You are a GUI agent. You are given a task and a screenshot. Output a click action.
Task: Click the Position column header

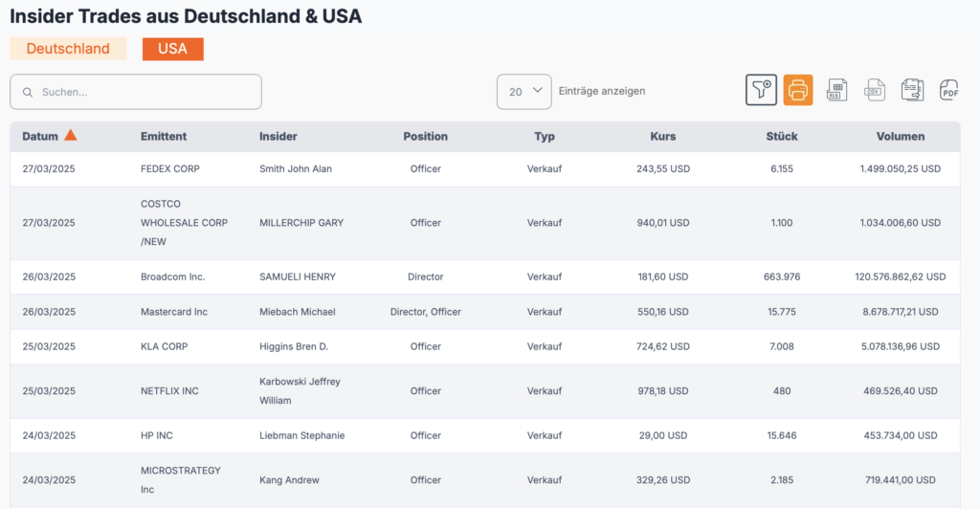click(x=425, y=137)
